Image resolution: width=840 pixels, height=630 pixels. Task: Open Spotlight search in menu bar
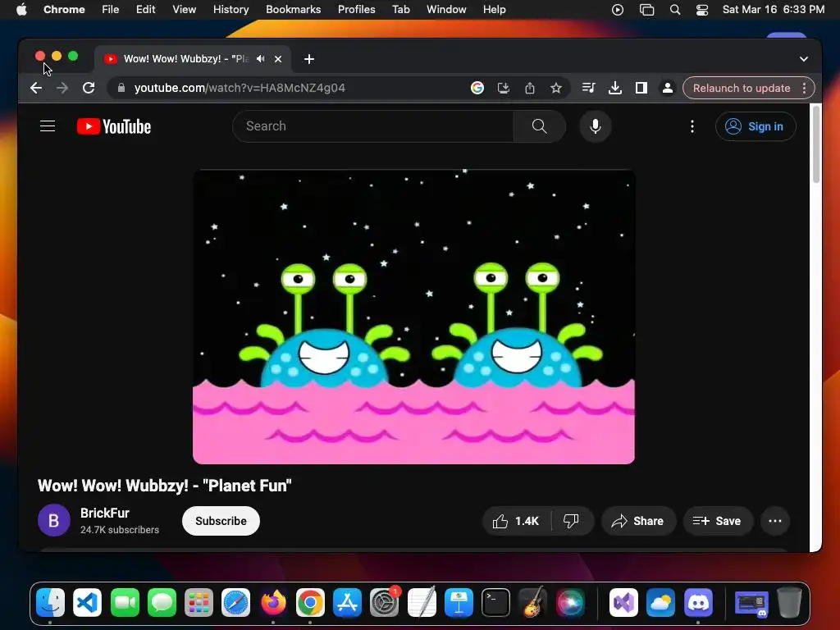[x=675, y=10]
